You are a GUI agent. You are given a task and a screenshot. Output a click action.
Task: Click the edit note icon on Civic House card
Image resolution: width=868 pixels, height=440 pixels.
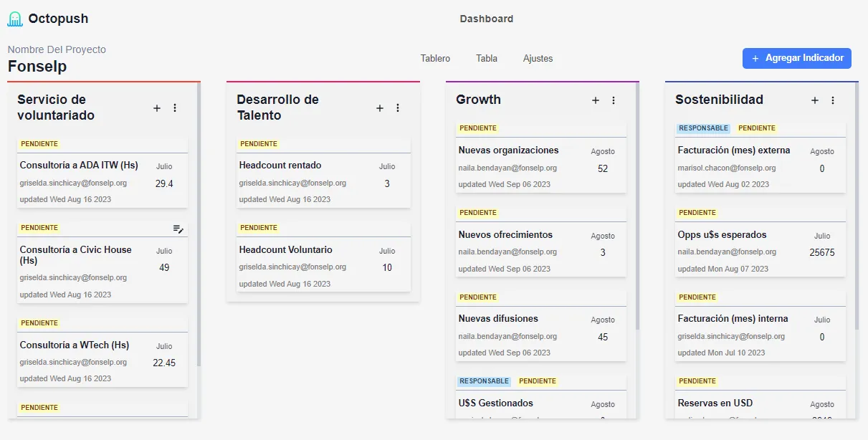(178, 229)
